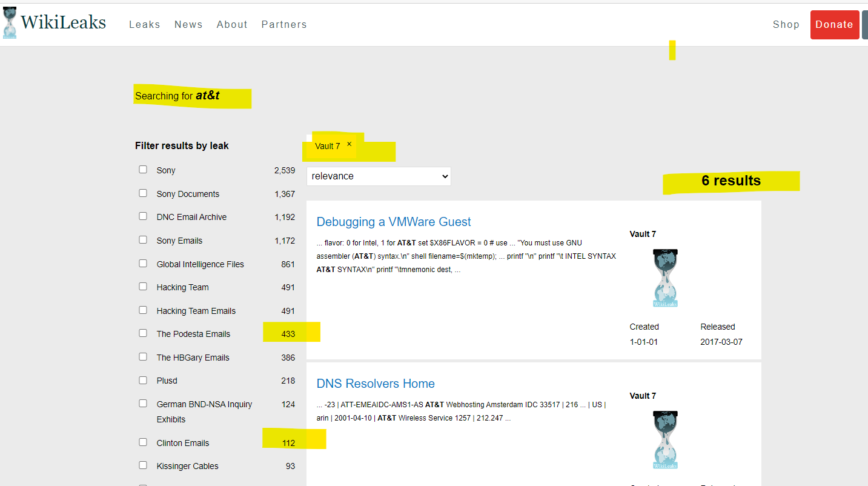Remove the Vault 7 filter with its x
Viewport: 868px width, 486px height.
[x=349, y=144]
